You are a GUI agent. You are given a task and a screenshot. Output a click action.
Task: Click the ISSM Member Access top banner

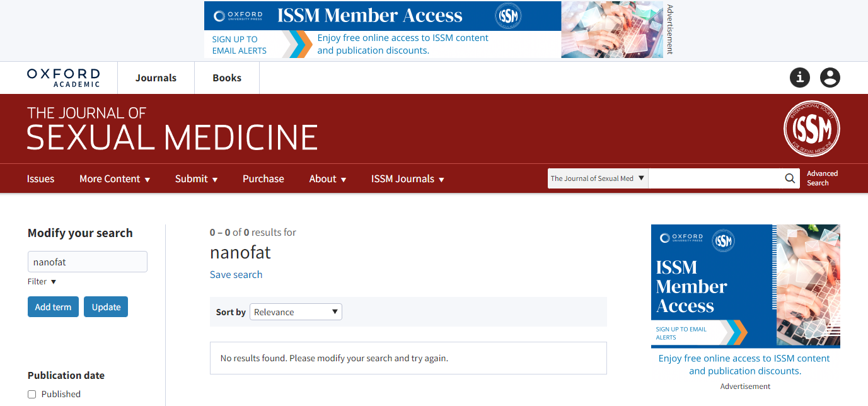[434, 30]
